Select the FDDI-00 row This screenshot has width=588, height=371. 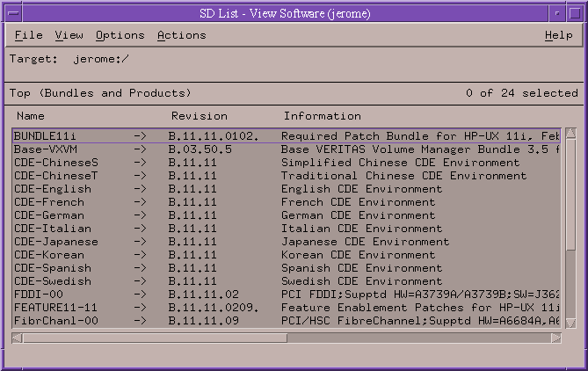(x=287, y=295)
